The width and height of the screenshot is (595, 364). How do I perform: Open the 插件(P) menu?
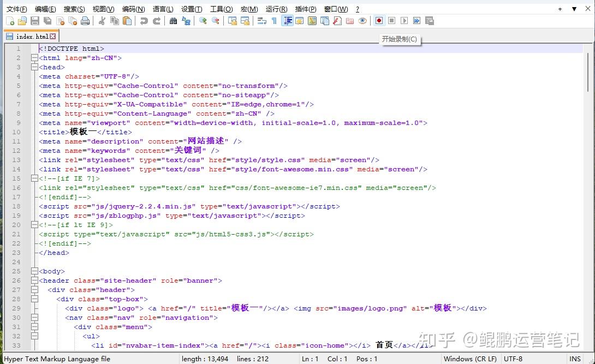coord(305,8)
